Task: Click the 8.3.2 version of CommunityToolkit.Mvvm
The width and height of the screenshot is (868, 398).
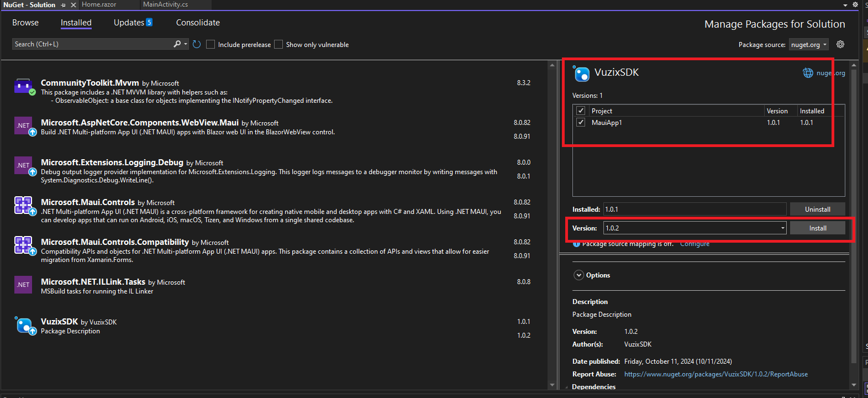Action: coord(524,83)
